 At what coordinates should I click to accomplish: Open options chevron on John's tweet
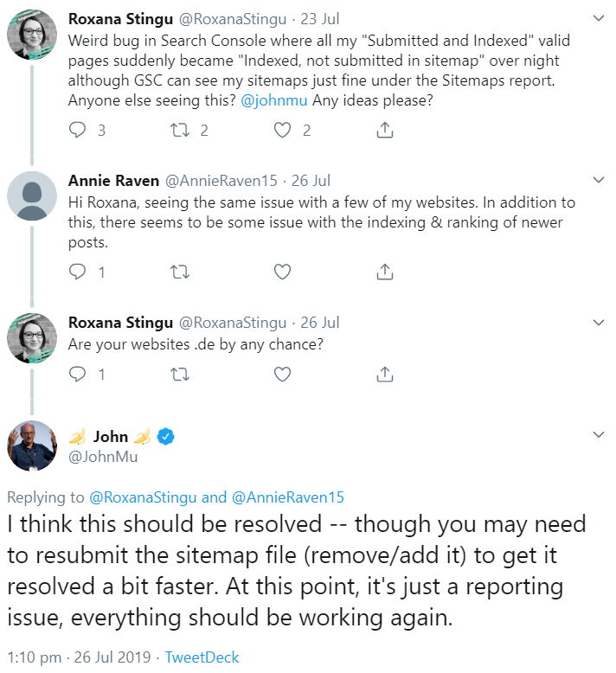(x=598, y=433)
